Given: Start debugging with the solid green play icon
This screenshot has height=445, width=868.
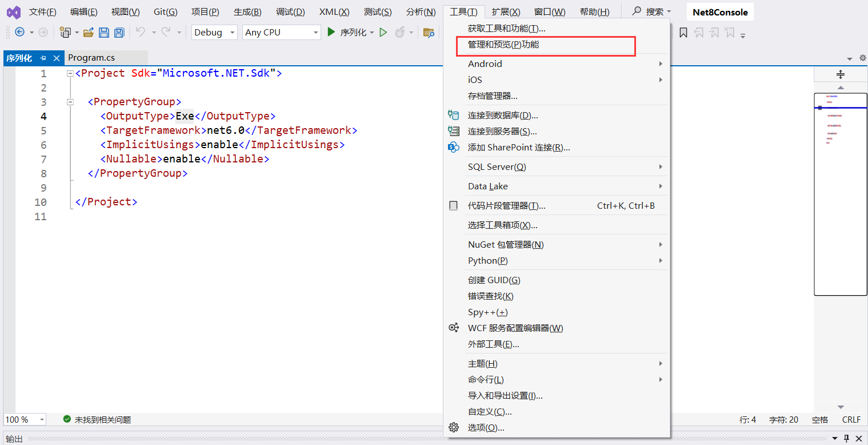Looking at the screenshot, I should click(331, 33).
